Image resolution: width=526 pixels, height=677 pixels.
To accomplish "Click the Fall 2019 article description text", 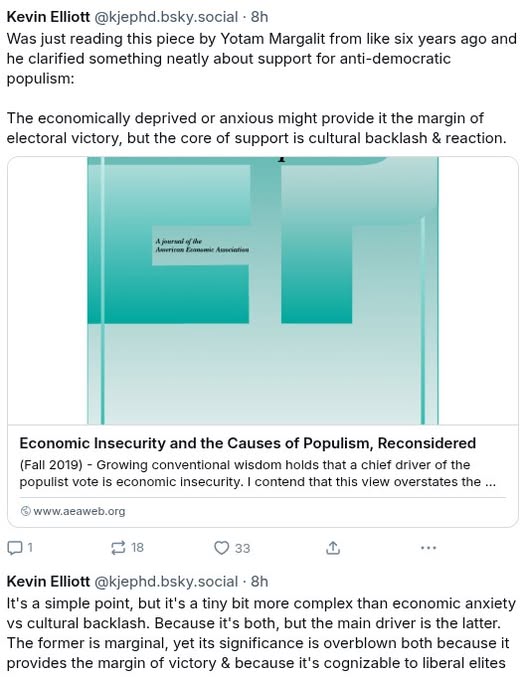I will pos(257,473).
